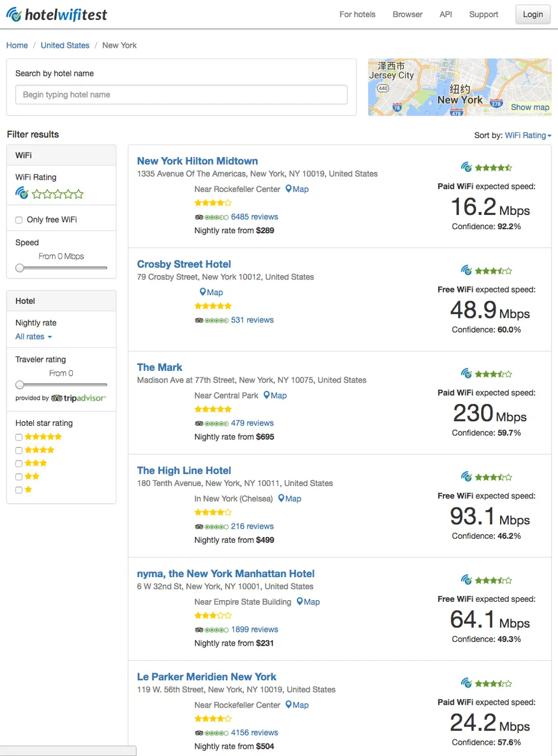
Task: Open the For hotels menu item
Action: point(357,14)
